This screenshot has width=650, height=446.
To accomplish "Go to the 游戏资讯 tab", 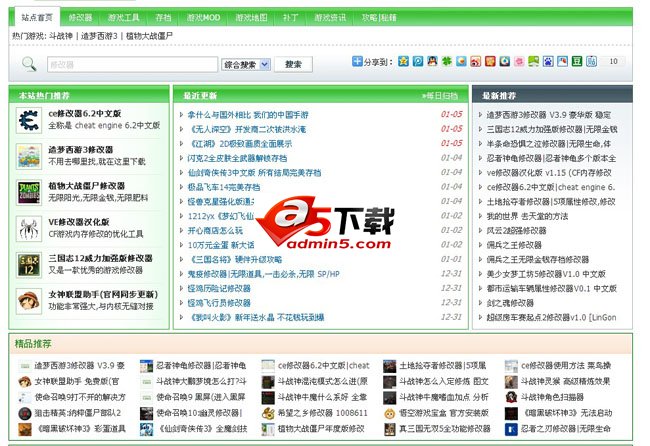I will click(x=331, y=18).
